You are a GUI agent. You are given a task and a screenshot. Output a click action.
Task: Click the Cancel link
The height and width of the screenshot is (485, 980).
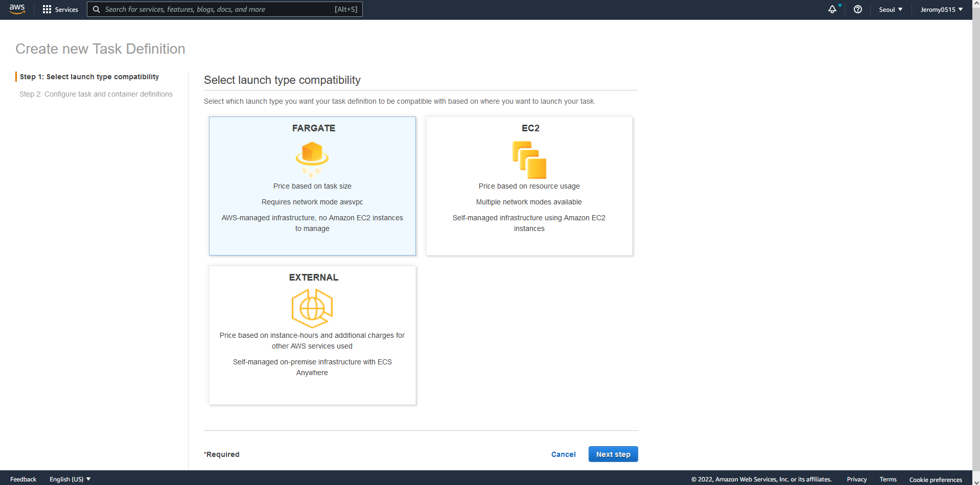563,454
